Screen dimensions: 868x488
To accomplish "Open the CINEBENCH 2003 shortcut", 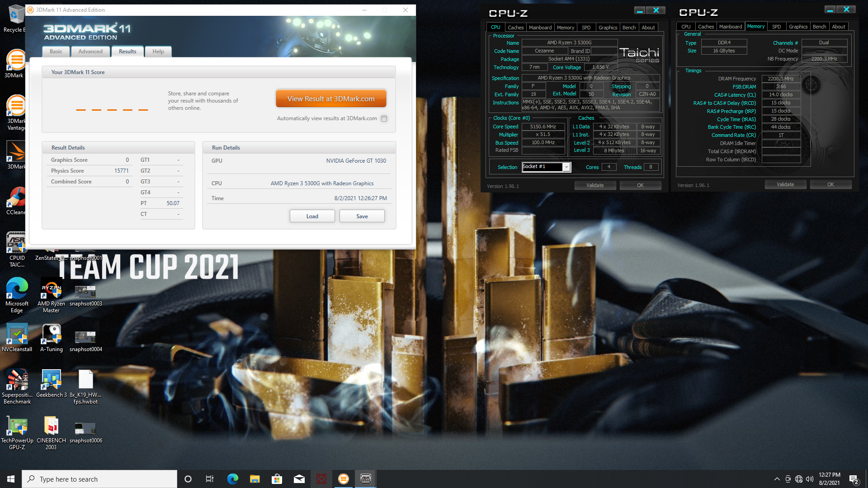I will [x=51, y=432].
